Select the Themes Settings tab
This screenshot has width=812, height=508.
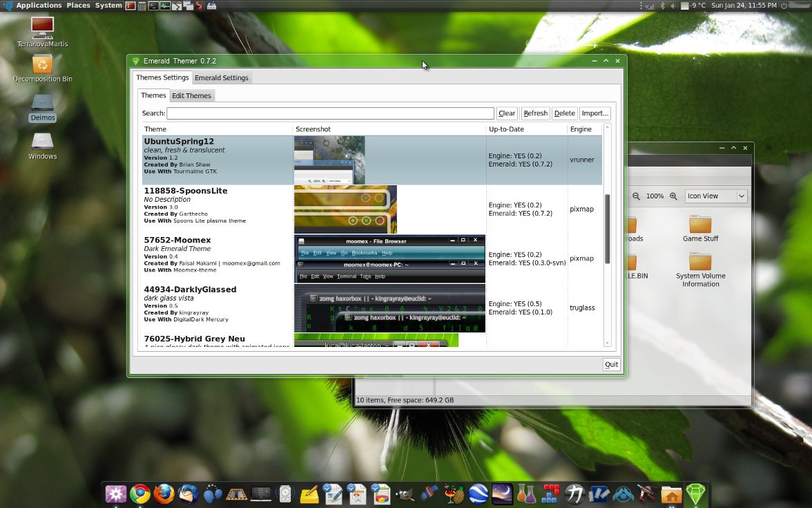(162, 77)
